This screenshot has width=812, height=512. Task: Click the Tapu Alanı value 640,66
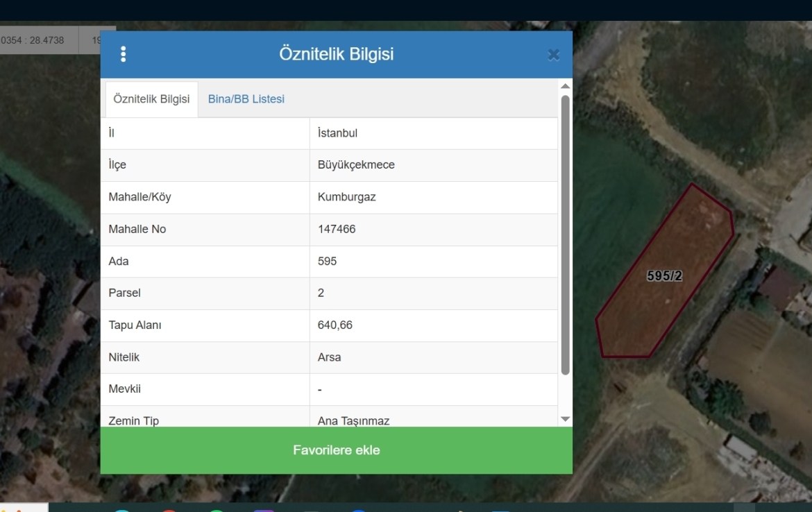[x=335, y=325]
